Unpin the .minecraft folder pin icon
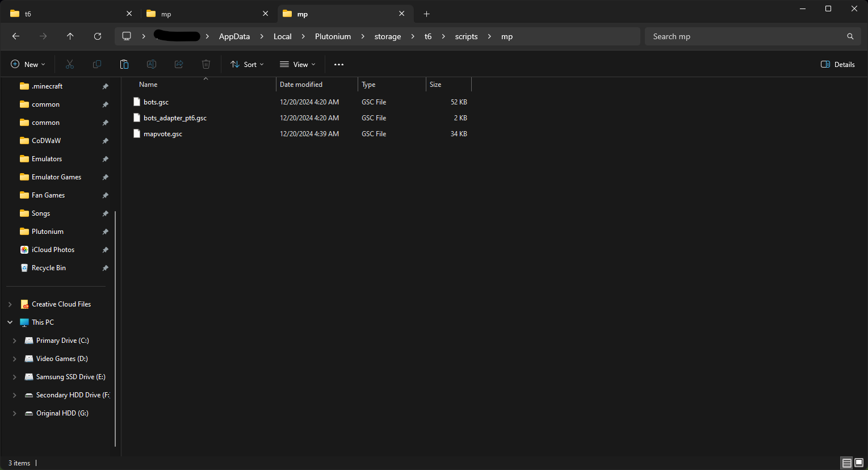The image size is (868, 470). (x=105, y=86)
